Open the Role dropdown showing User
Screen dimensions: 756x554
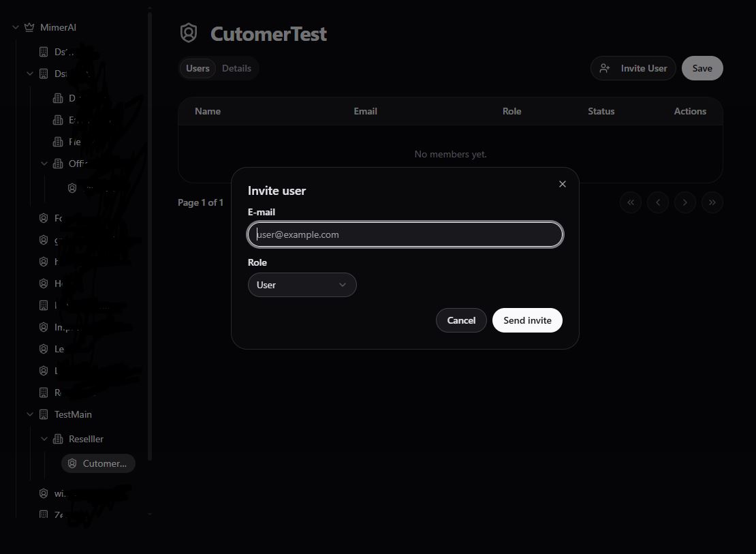coord(302,285)
